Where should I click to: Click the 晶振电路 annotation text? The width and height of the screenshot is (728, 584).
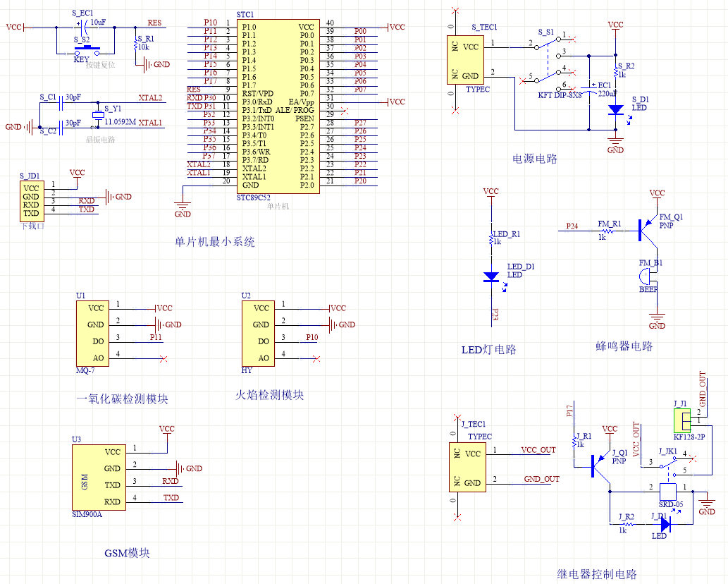click(100, 140)
